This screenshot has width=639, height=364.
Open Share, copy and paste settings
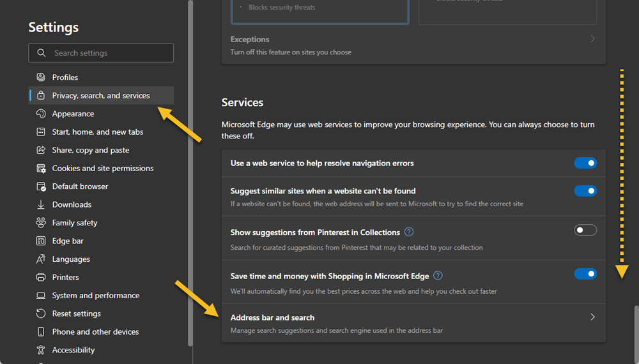pyautogui.click(x=101, y=150)
